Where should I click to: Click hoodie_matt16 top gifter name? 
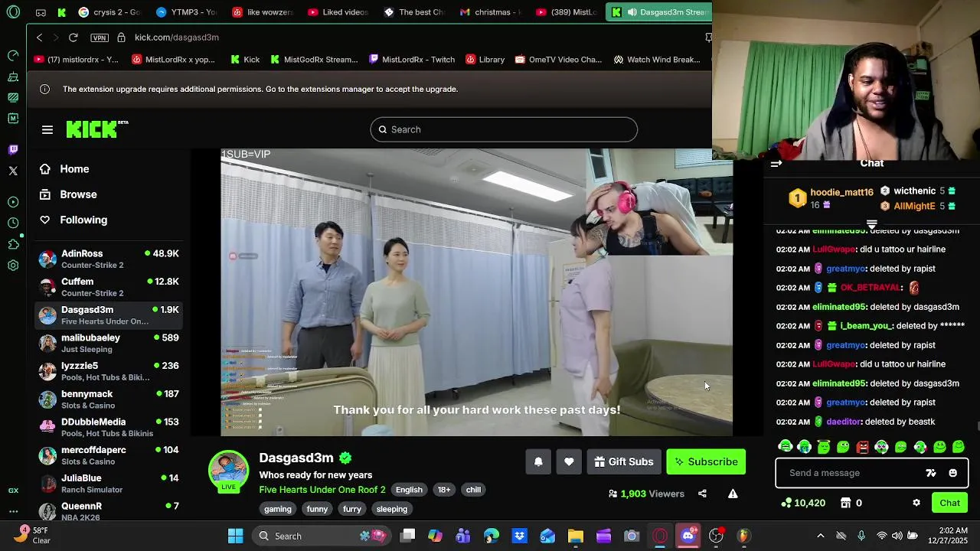pos(841,192)
